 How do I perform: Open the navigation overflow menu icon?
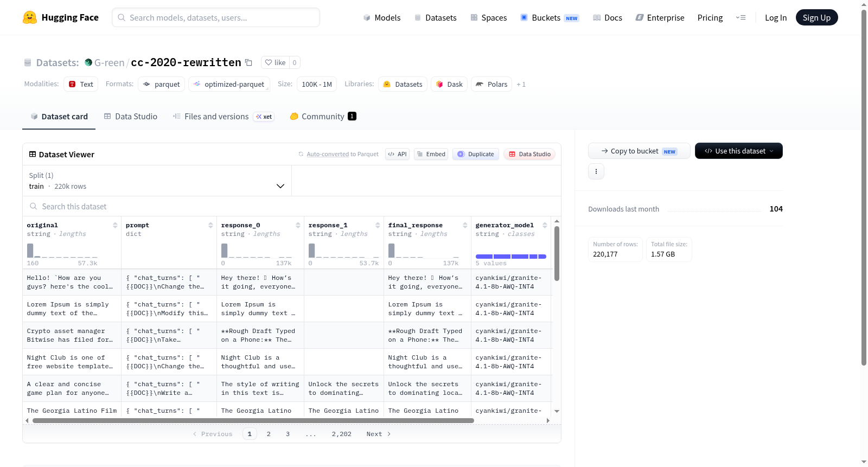click(741, 17)
